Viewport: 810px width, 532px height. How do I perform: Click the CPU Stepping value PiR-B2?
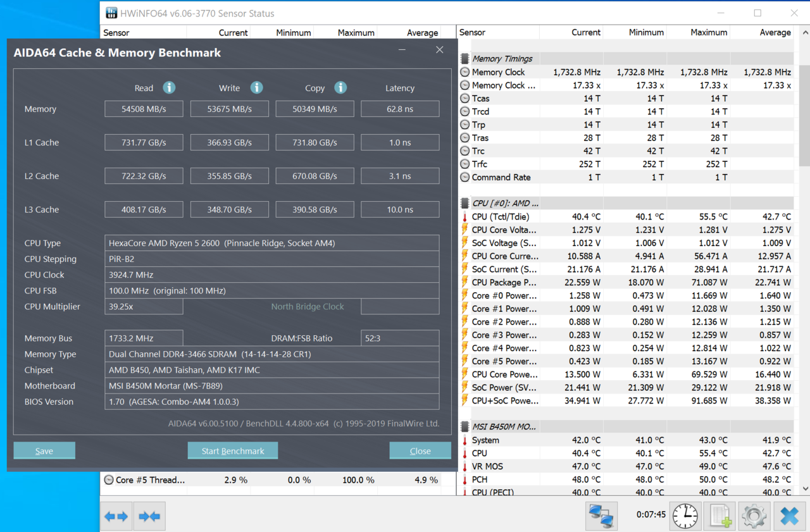coord(272,259)
